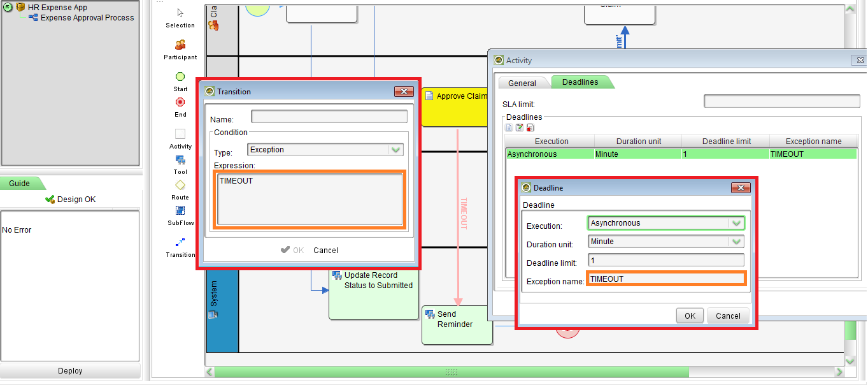This screenshot has height=385, width=868.
Task: Click the Deploy button
Action: tap(70, 371)
